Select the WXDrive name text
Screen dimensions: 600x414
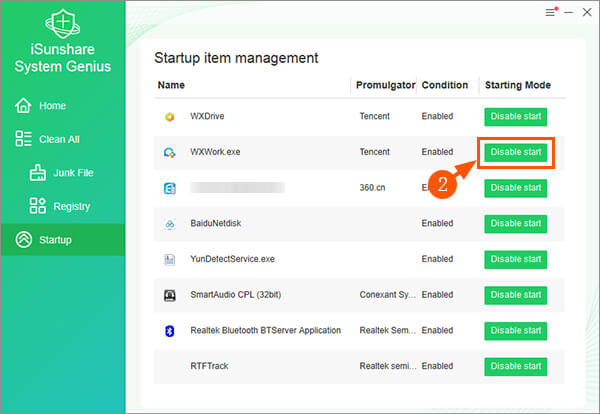pos(207,116)
